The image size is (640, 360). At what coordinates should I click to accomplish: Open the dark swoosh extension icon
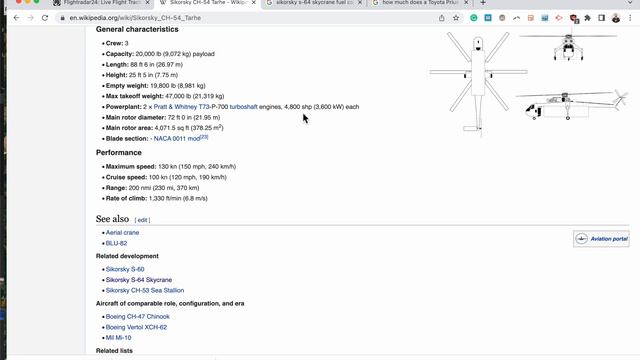click(x=516, y=18)
